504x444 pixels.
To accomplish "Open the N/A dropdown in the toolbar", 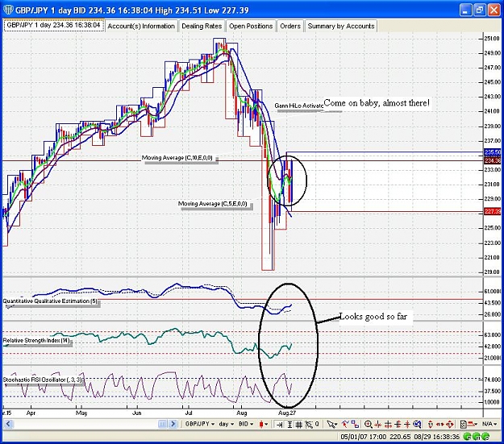I will [489, 425].
